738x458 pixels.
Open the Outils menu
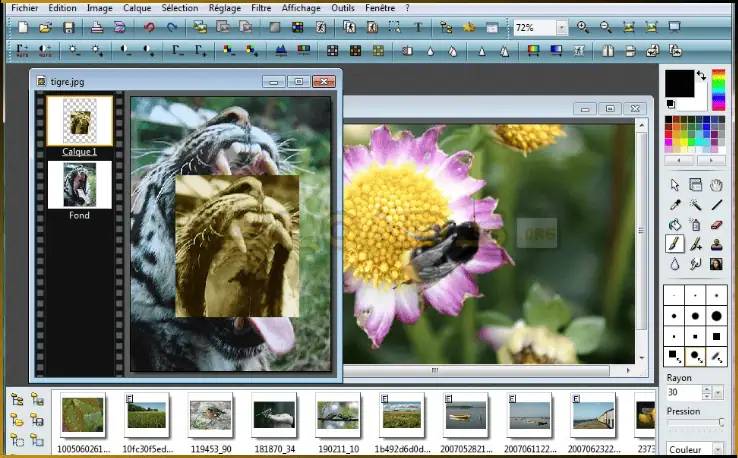(343, 8)
